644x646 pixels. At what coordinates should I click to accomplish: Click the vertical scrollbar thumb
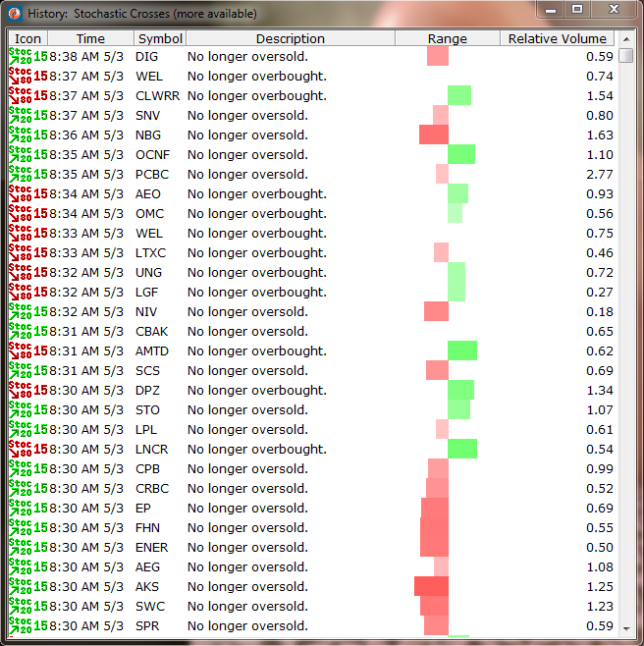(x=626, y=55)
